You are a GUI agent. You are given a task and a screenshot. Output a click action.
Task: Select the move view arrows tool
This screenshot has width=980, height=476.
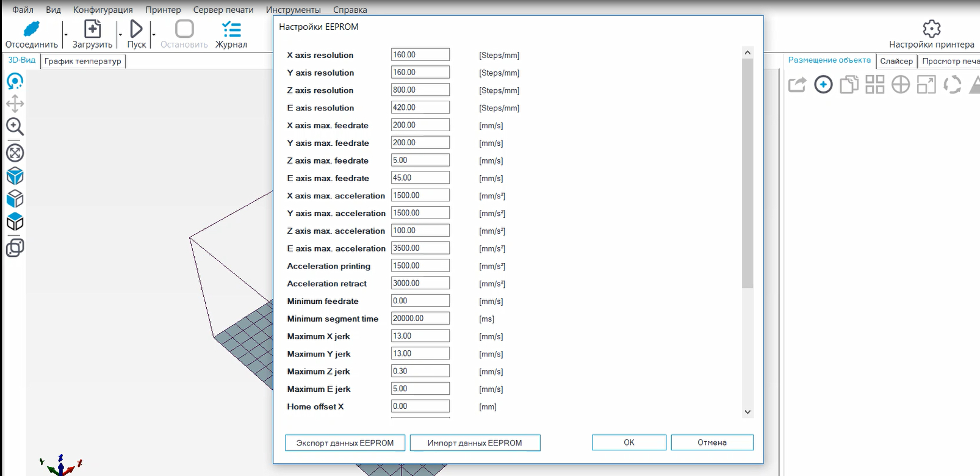(15, 104)
